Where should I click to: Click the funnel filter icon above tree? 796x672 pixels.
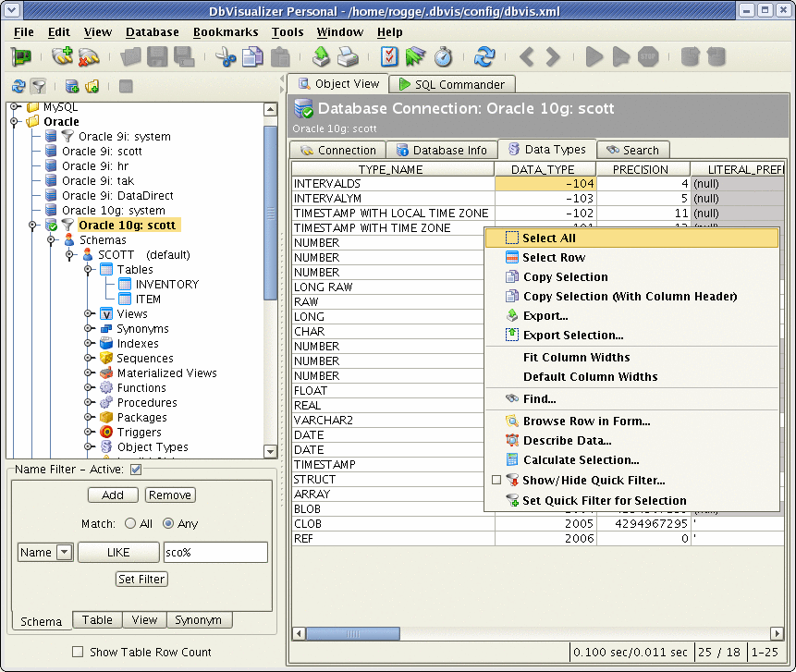[x=39, y=86]
